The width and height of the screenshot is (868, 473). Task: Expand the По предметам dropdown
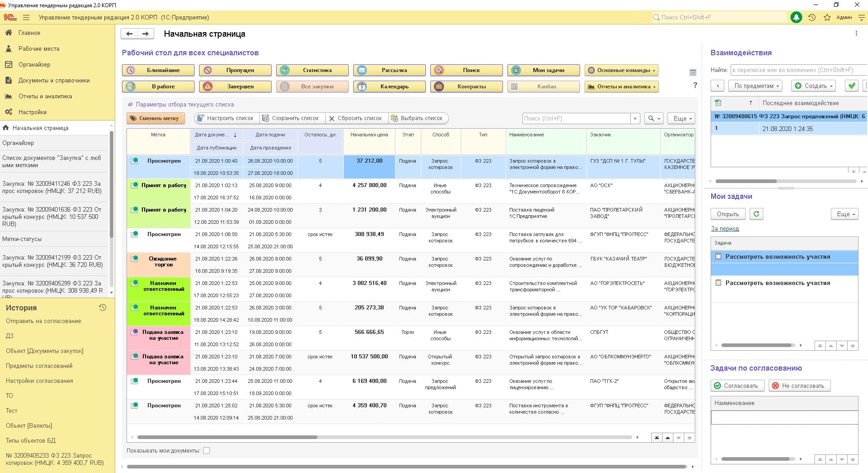click(x=756, y=86)
